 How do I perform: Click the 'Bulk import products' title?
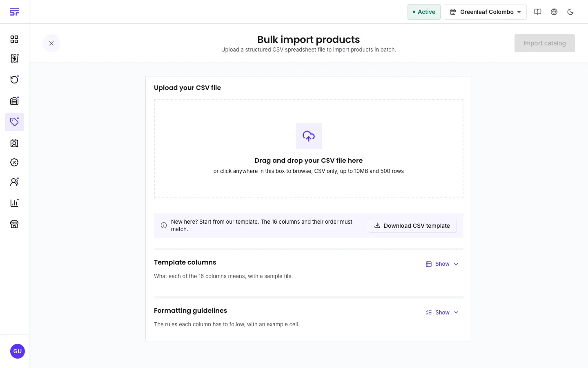click(x=309, y=40)
